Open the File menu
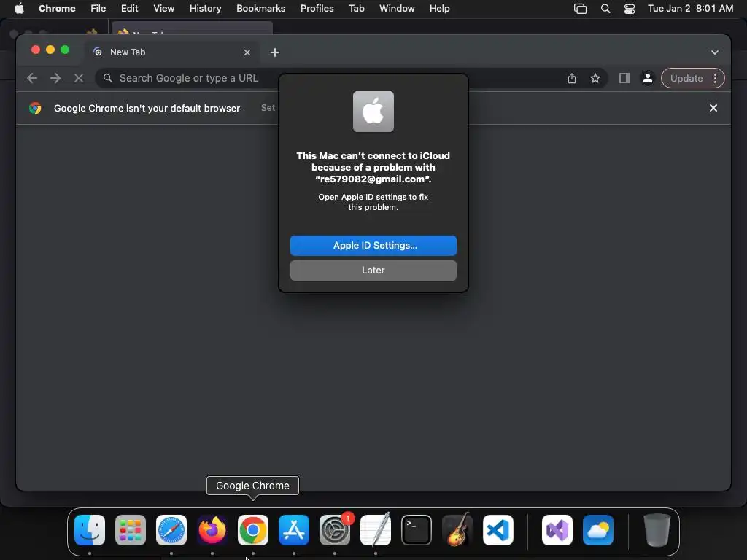747x560 pixels. [x=98, y=9]
